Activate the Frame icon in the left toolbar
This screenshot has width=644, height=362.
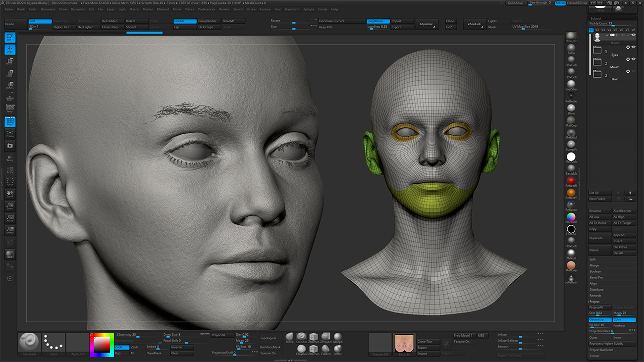(x=10, y=134)
